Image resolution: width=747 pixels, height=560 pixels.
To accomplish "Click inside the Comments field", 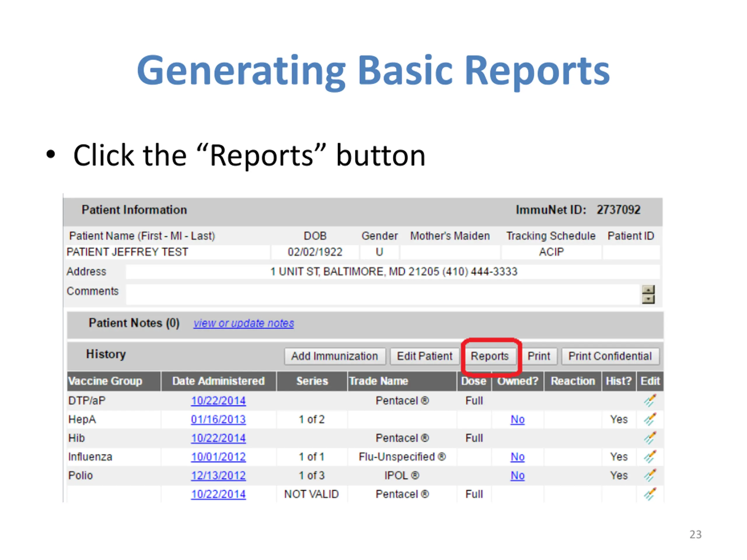I will point(383,294).
